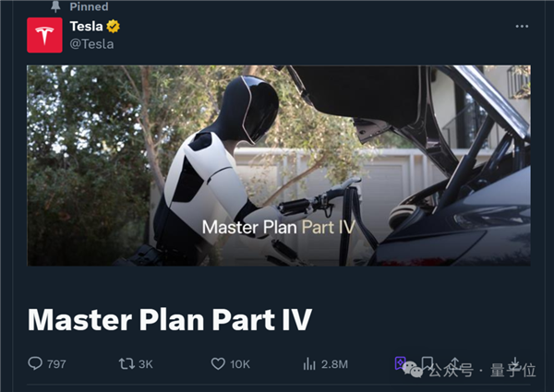
Task: Click the pinned pushpin icon
Action: [x=55, y=6]
